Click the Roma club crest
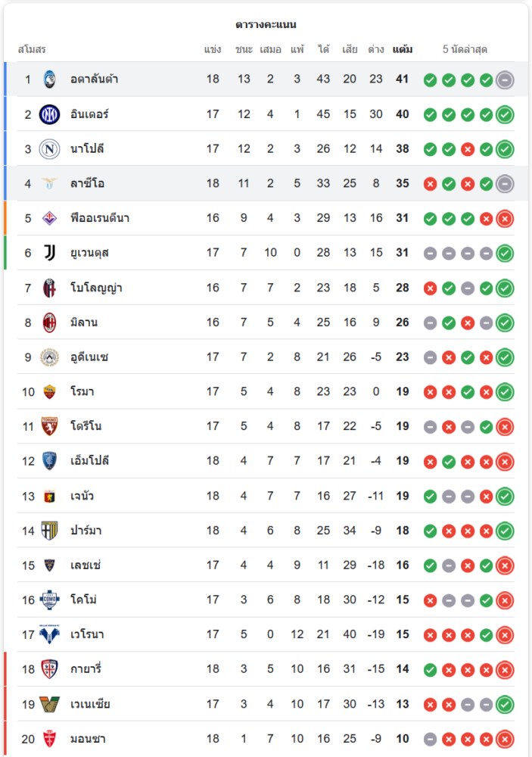Screen dimensions: 532x757 click(x=49, y=391)
